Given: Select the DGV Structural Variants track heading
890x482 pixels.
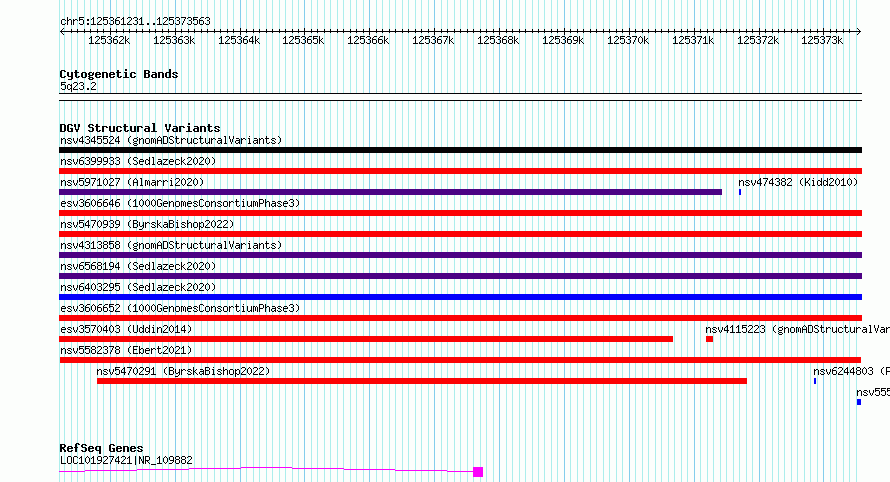Looking at the screenshot, I should coord(140,128).
